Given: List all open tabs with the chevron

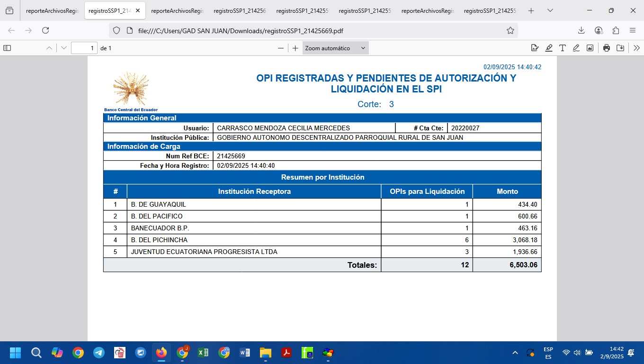Looking at the screenshot, I should pos(550,10).
